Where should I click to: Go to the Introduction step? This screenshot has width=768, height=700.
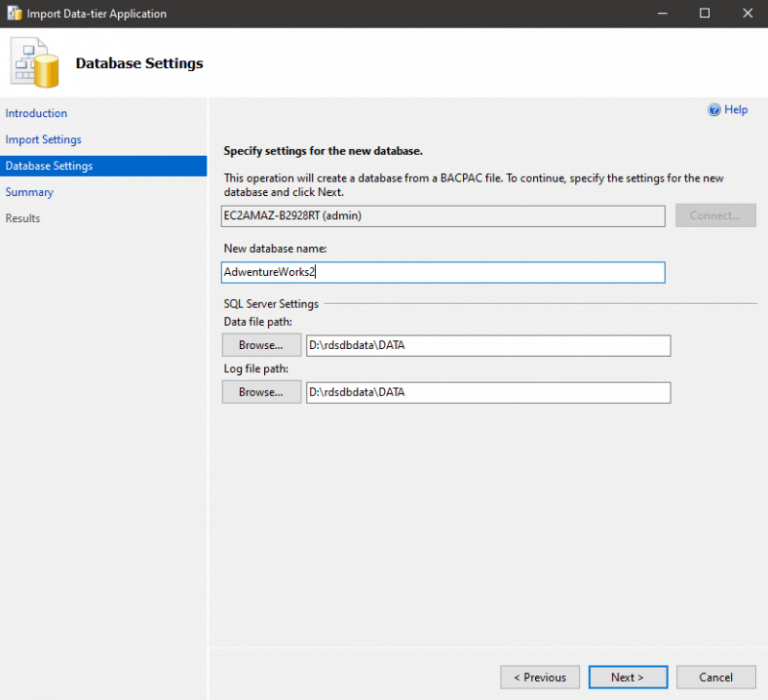click(36, 113)
